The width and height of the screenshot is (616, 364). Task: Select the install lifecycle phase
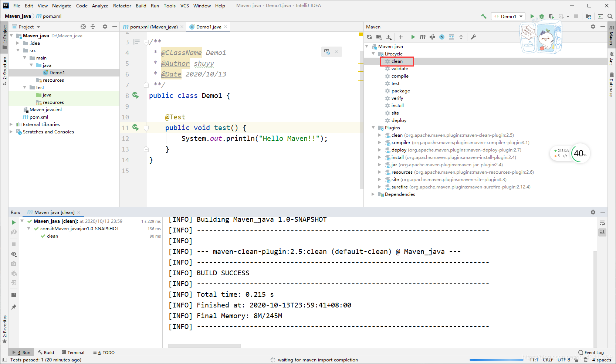coord(397,105)
